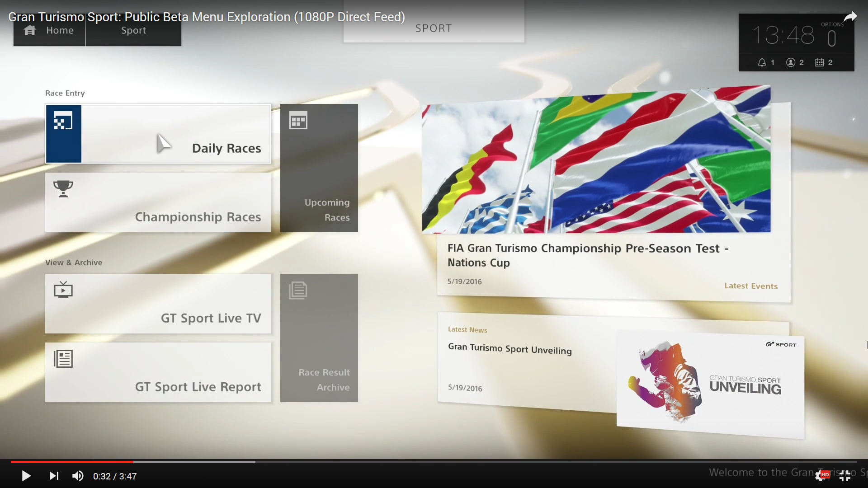Open notifications bell icon

[762, 62]
